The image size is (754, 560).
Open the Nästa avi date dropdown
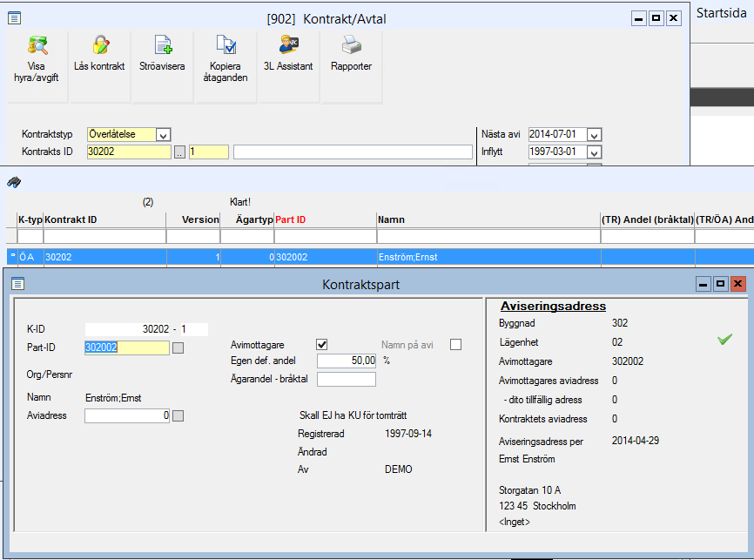(594, 135)
